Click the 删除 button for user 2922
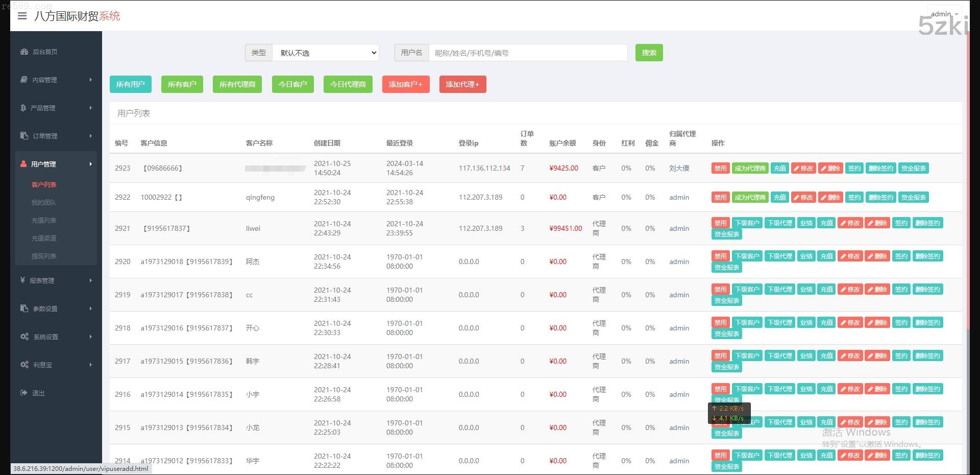This screenshot has height=475, width=980. tap(830, 197)
